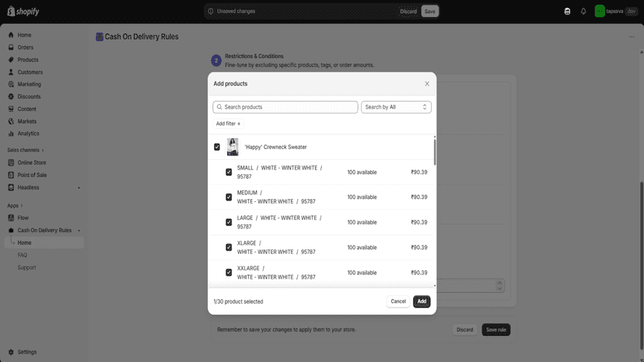Close the Add products dialog
Viewport: 644px width, 362px height.
pyautogui.click(x=427, y=84)
